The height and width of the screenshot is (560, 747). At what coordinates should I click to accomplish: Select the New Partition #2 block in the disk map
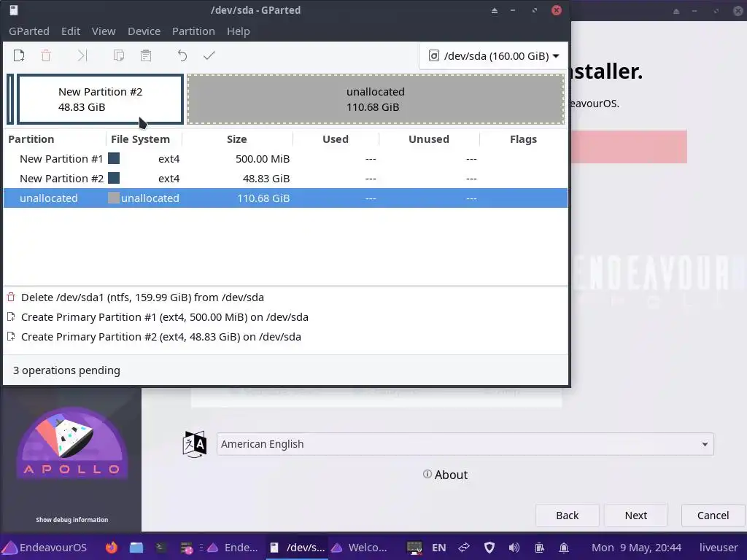pyautogui.click(x=100, y=99)
